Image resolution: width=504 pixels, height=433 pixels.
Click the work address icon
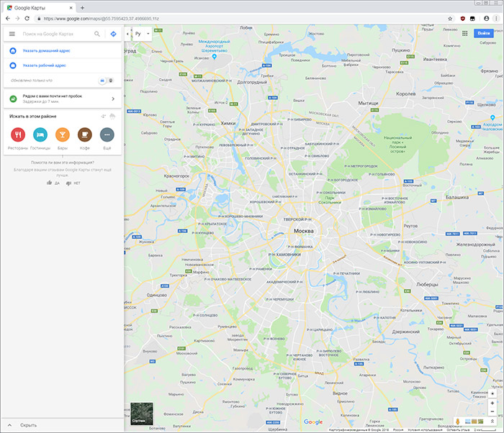point(13,65)
